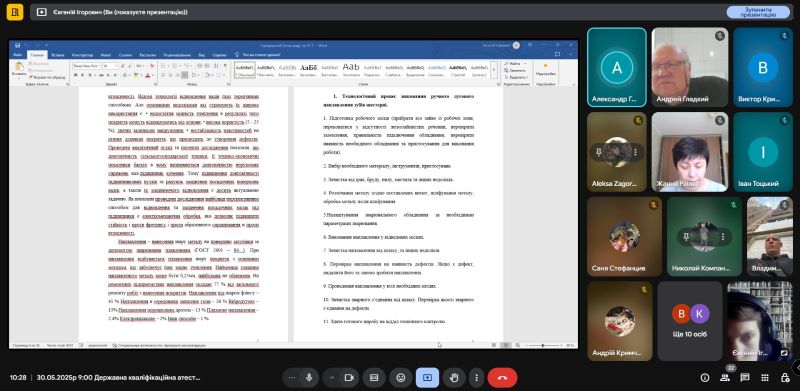Expand video settings chevron beside camera
Viewport: 800px width, 391px height.
[332, 378]
